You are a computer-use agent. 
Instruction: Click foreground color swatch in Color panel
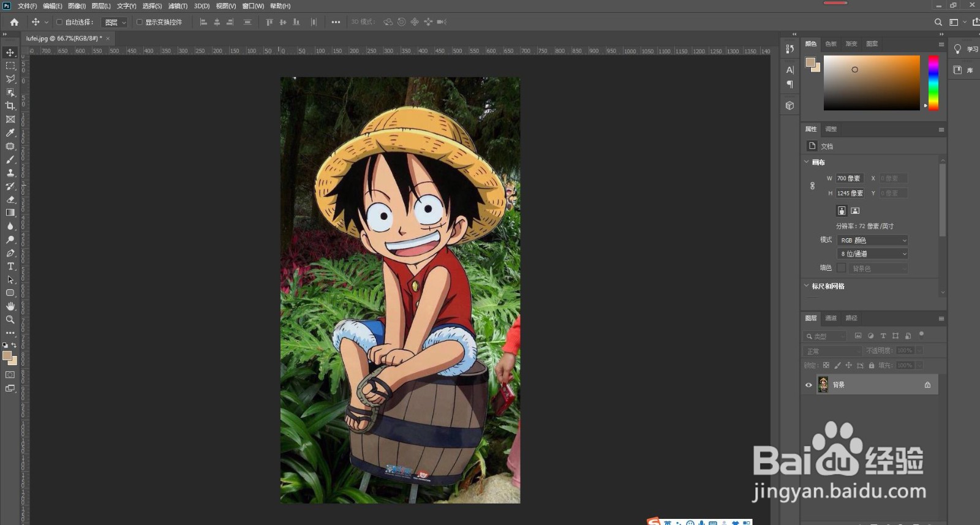click(x=810, y=62)
